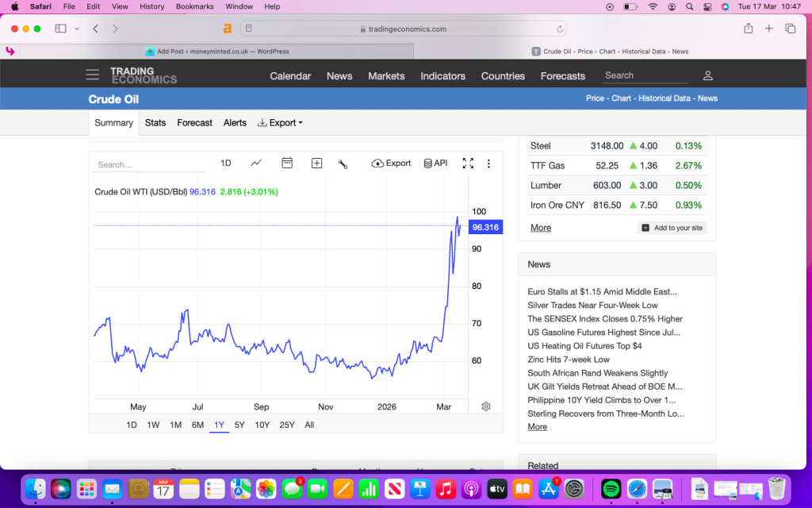Open the chart date range calendar icon

[x=287, y=163]
